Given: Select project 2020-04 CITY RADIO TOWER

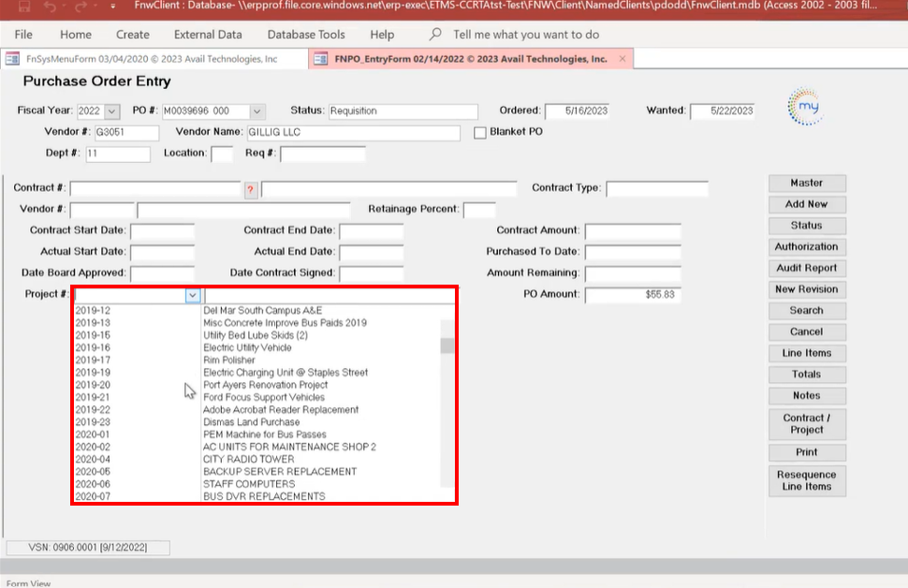Looking at the screenshot, I should 248,460.
